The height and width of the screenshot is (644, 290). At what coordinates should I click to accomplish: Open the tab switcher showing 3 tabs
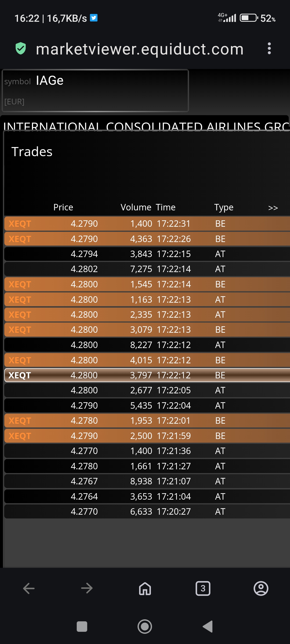203,588
